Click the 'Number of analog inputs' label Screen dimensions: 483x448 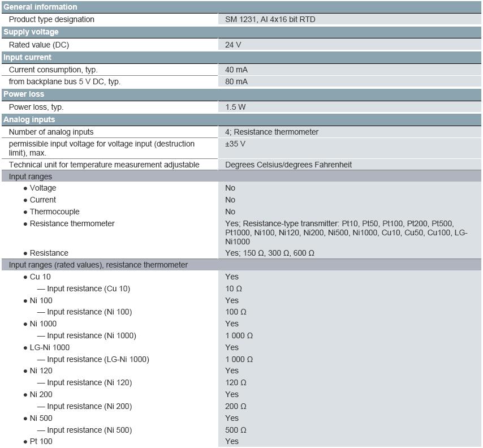[51, 132]
